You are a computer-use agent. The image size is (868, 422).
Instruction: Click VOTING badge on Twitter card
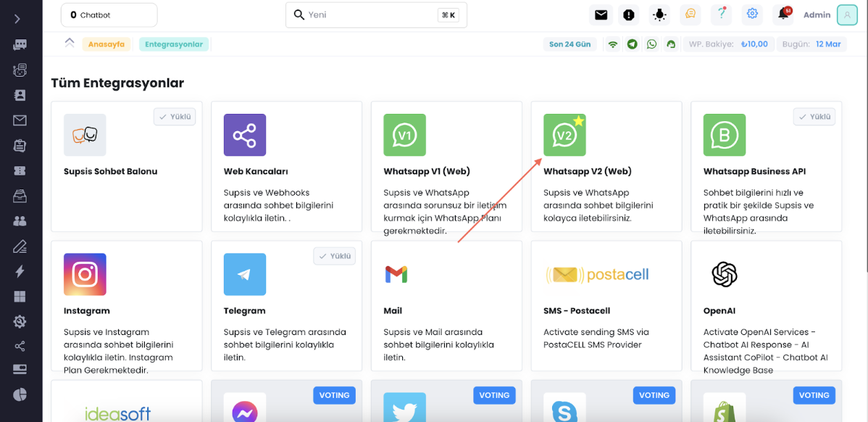point(494,395)
